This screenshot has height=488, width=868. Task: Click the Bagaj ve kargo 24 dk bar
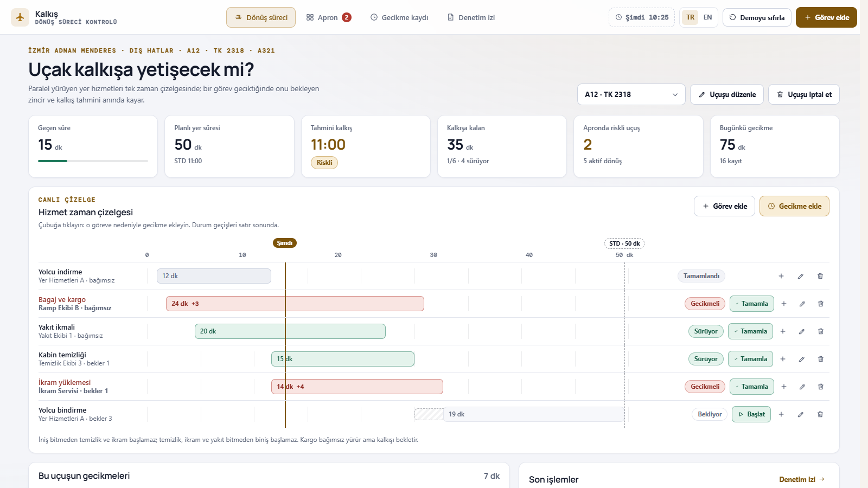pos(295,304)
